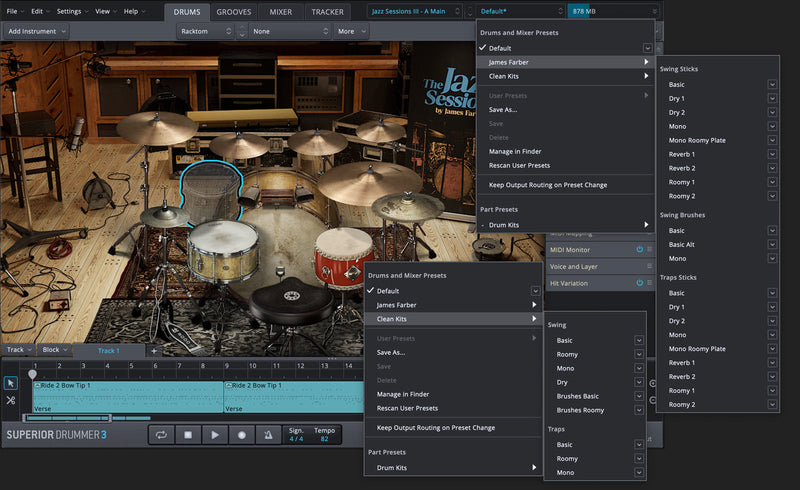Click the 878 MB memory usage bar
The height and width of the screenshot is (490, 800).
click(613, 11)
